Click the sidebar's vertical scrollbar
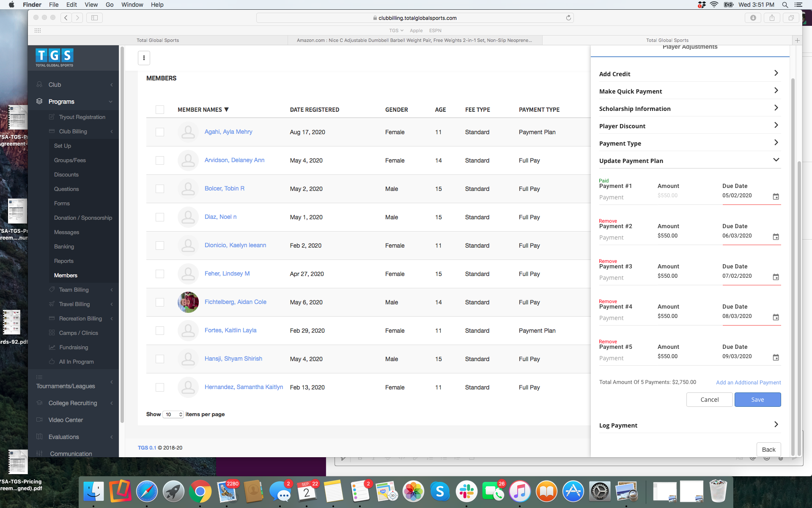The height and width of the screenshot is (508, 812). (x=122, y=235)
